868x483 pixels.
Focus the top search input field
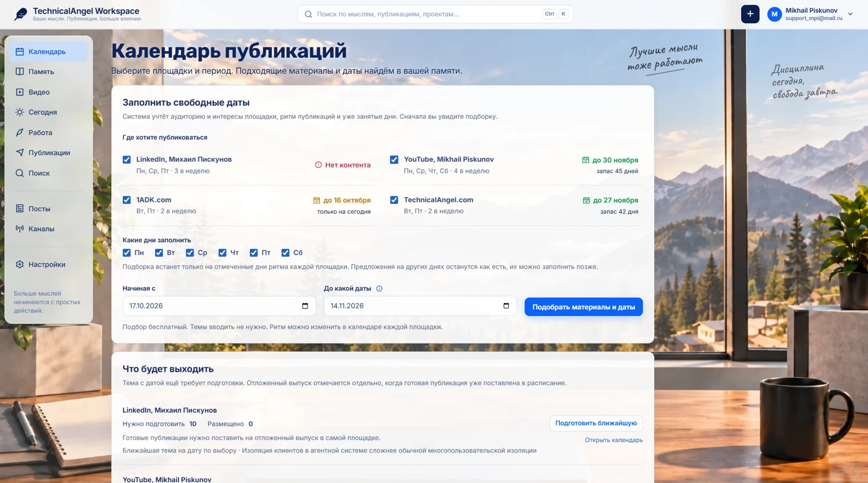[435, 14]
